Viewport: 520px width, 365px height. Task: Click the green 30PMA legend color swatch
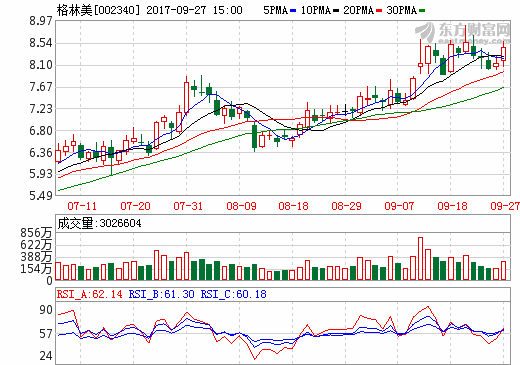click(422, 11)
